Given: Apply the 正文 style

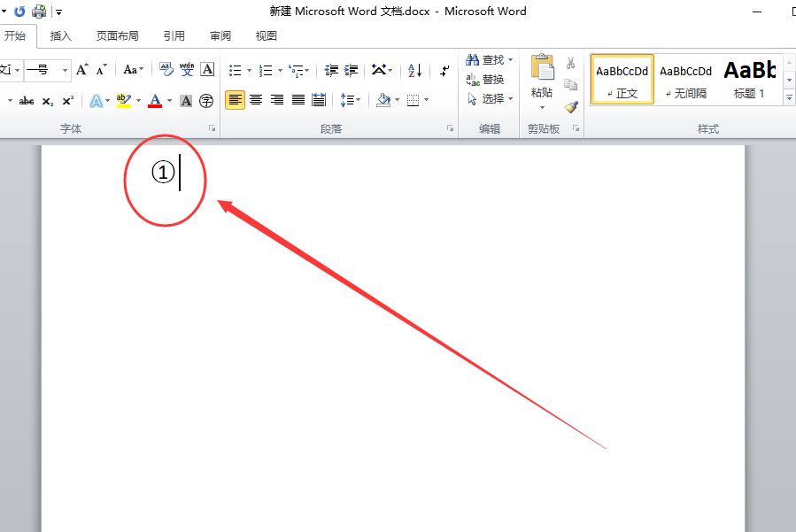Looking at the screenshot, I should click(622, 79).
